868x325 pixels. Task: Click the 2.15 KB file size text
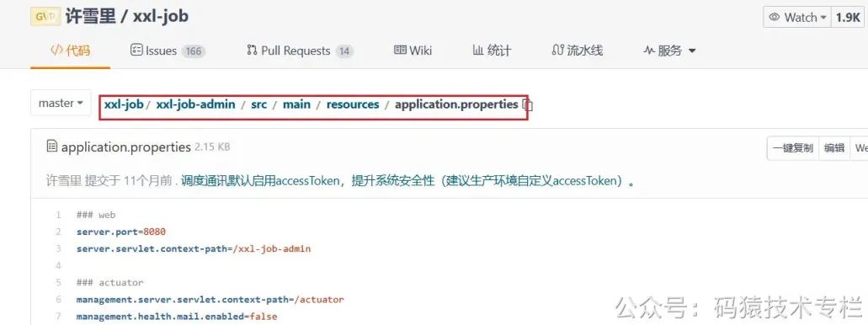(x=212, y=147)
